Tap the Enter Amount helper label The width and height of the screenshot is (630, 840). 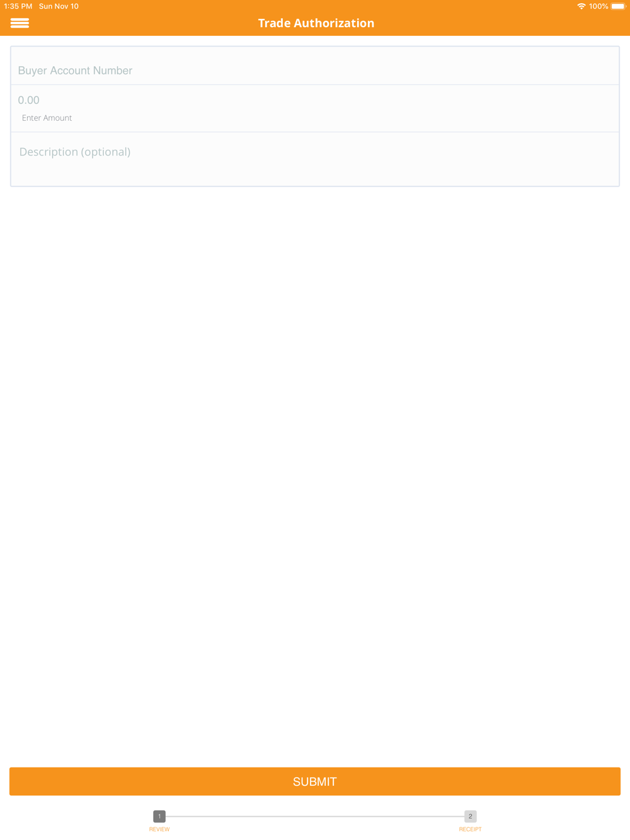47,118
